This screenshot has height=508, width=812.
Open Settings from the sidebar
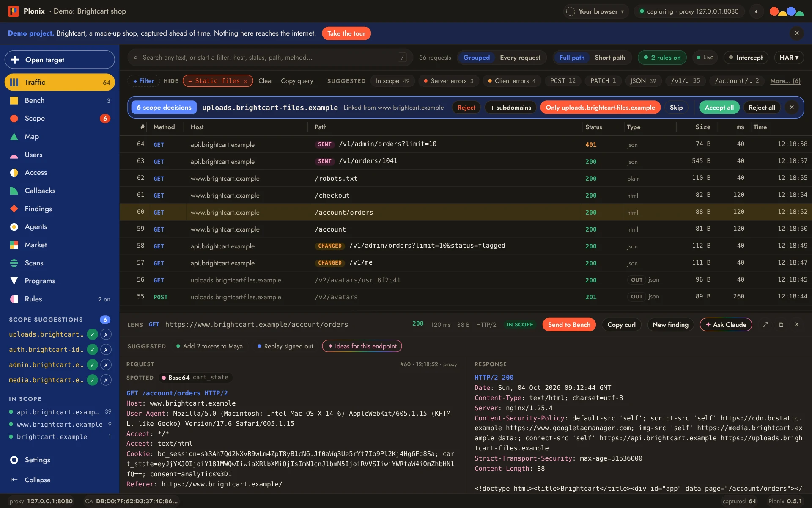click(x=60, y=460)
